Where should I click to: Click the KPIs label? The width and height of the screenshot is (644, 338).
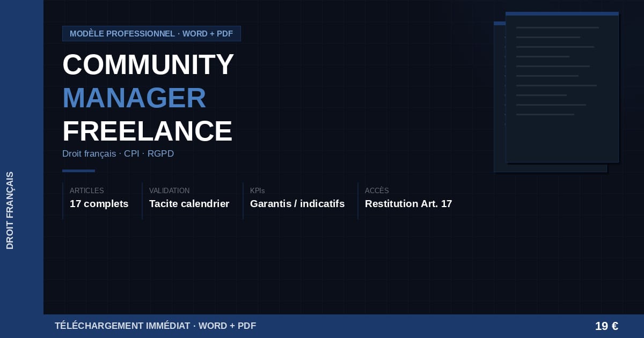[x=258, y=190]
